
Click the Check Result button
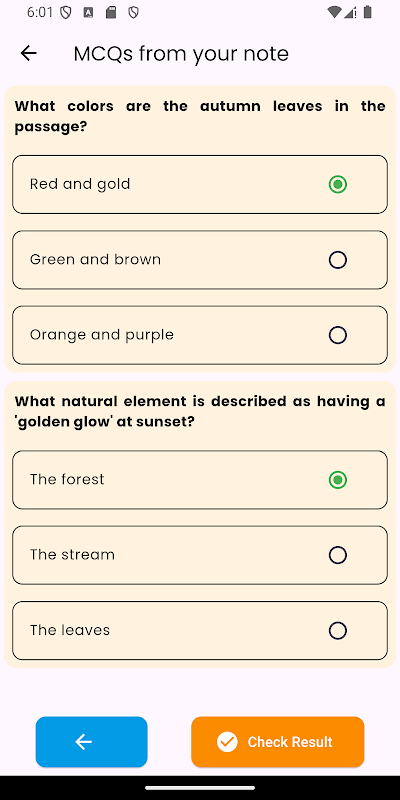(278, 742)
